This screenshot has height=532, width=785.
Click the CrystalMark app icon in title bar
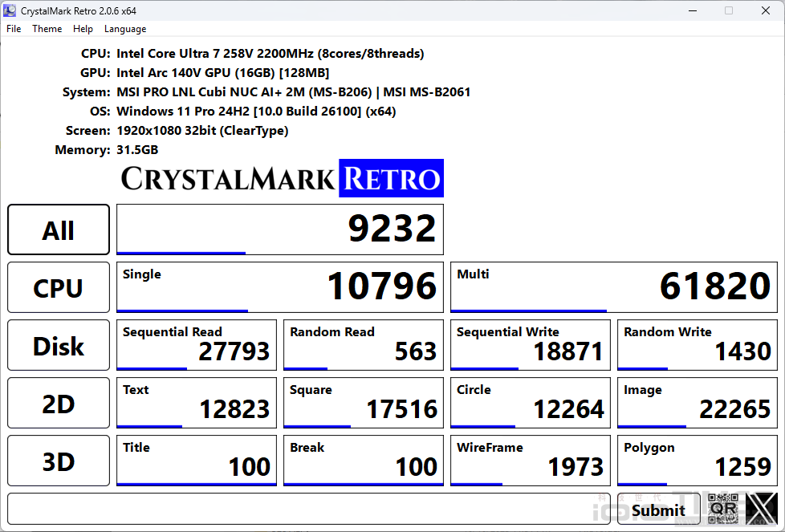click(x=10, y=10)
